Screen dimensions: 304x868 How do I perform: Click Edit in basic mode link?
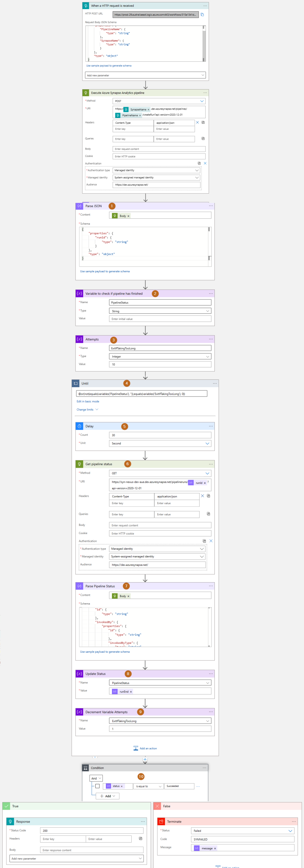pos(88,401)
